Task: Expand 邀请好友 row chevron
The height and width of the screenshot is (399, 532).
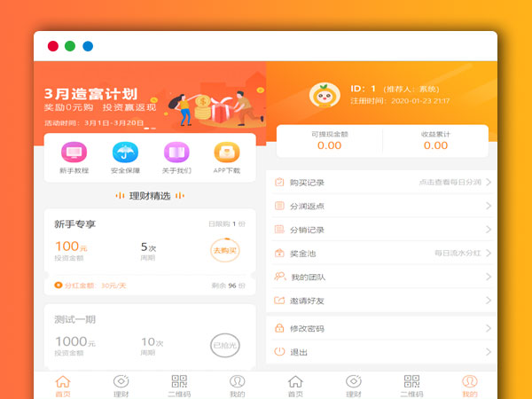Action: coord(489,301)
